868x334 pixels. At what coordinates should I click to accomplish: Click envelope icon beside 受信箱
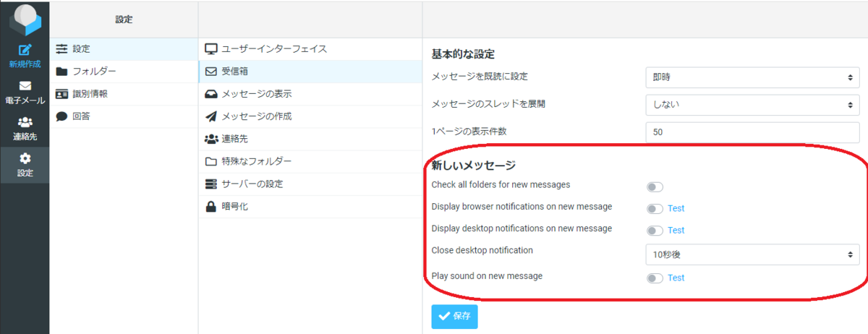211,72
